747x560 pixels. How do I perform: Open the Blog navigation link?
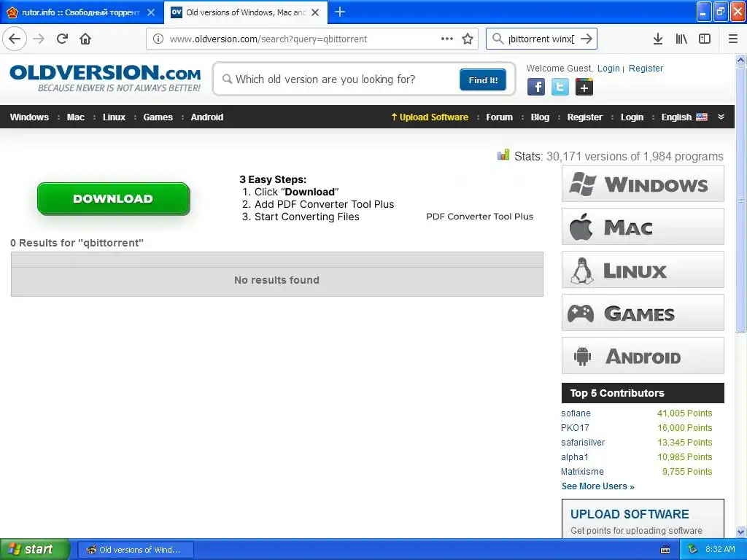pyautogui.click(x=540, y=117)
